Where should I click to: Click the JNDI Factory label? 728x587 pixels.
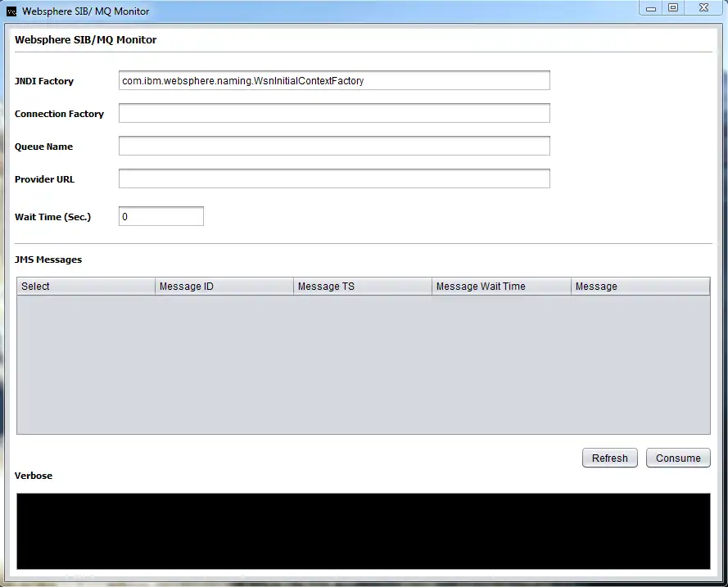(44, 81)
